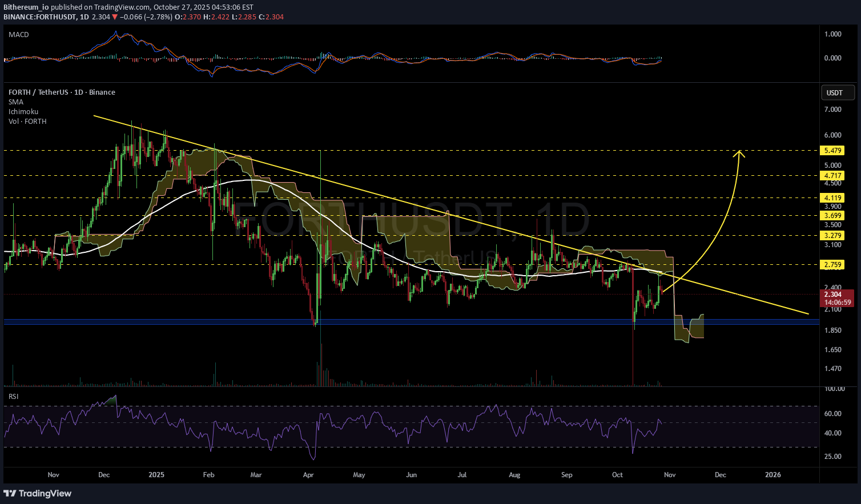861x504 pixels.
Task: Select the MACD indicator label
Action: [x=19, y=35]
